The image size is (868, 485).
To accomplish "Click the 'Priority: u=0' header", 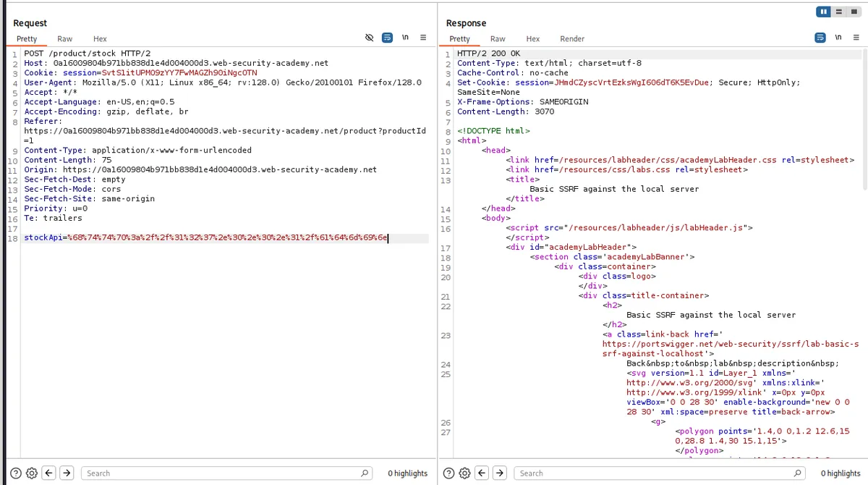I will pos(56,208).
